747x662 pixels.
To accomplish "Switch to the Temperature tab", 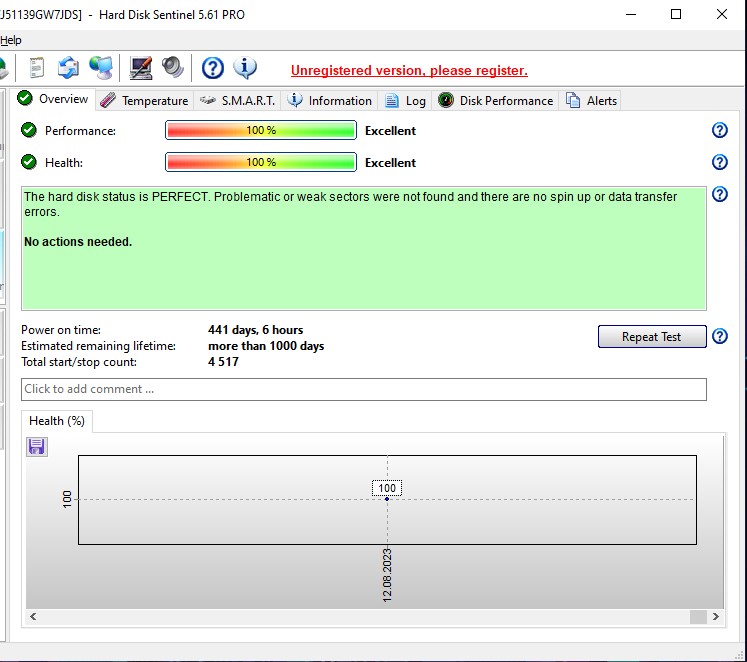I will click(x=144, y=100).
